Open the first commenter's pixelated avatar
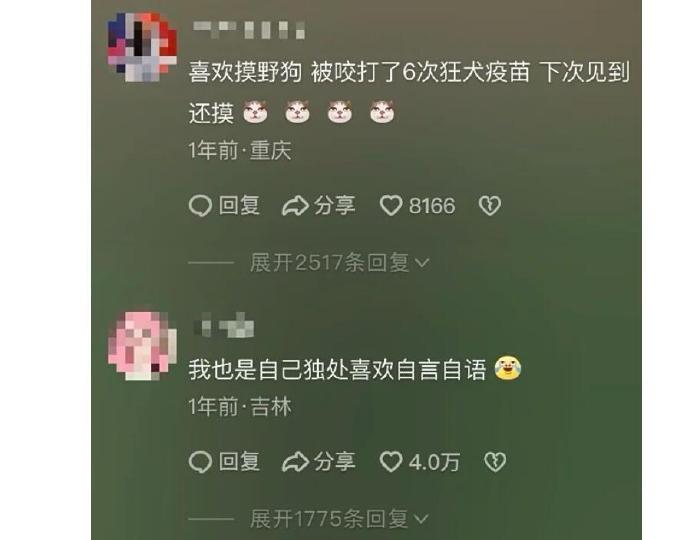The image size is (690, 540). click(142, 47)
